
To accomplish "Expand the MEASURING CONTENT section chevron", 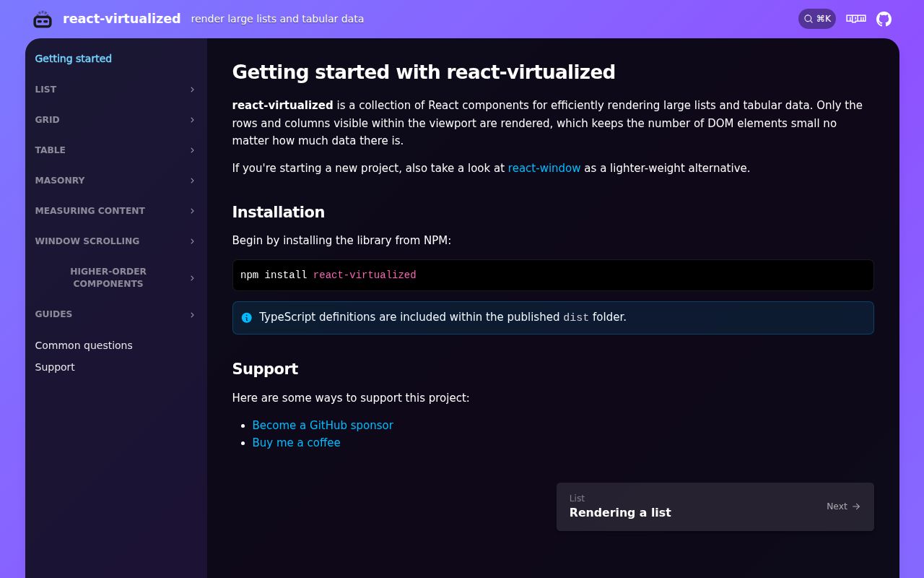I will coord(192,211).
